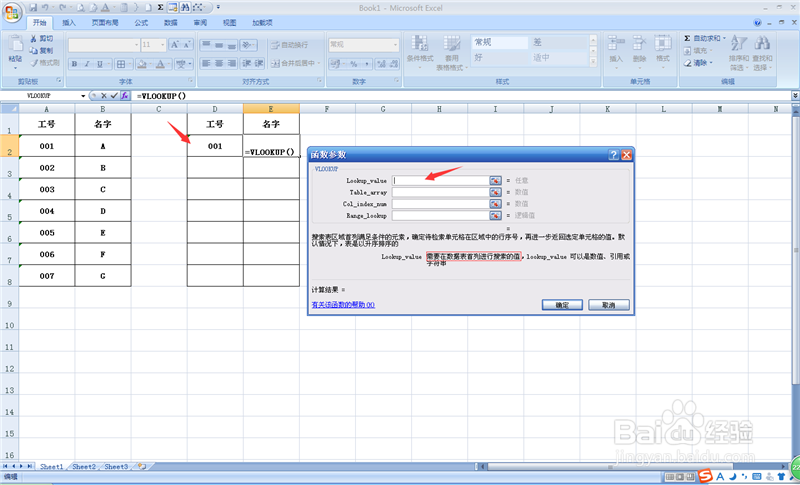Open the 字体 group dialog launcher
The image size is (800, 485).
tap(191, 81)
